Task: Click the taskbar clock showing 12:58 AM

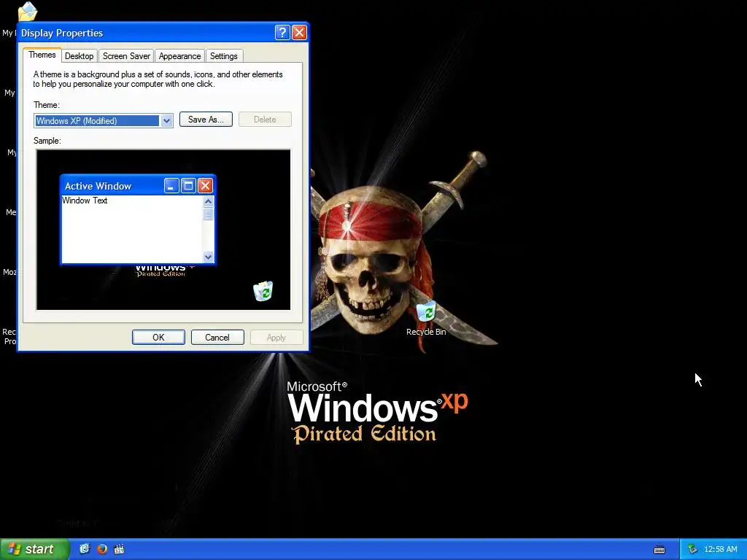Action: pos(720,549)
